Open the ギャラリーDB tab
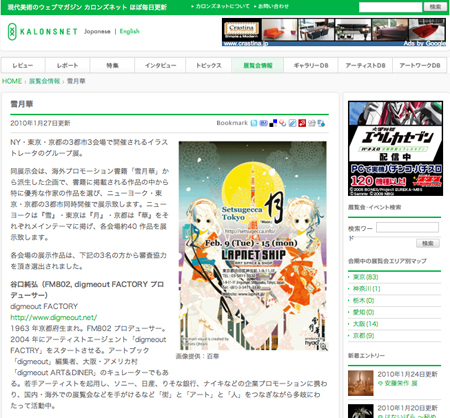This screenshot has width=450, height=418. 311,65
